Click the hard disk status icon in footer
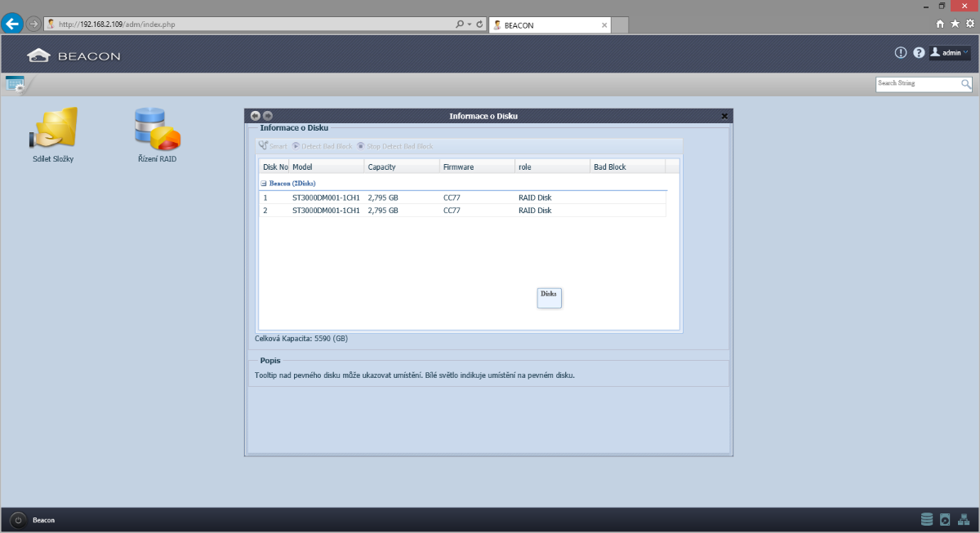The width and height of the screenshot is (980, 533). [945, 519]
